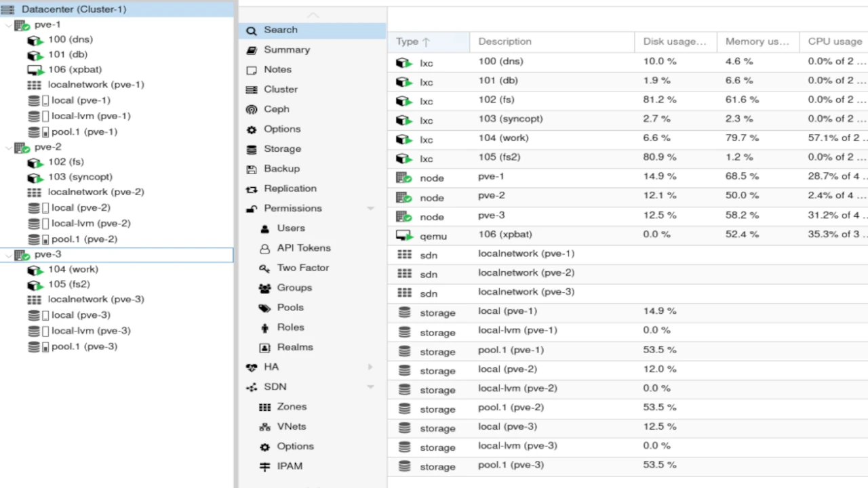This screenshot has width=868, height=488.
Task: Click the IPAM icon in SDN section
Action: tap(264, 467)
